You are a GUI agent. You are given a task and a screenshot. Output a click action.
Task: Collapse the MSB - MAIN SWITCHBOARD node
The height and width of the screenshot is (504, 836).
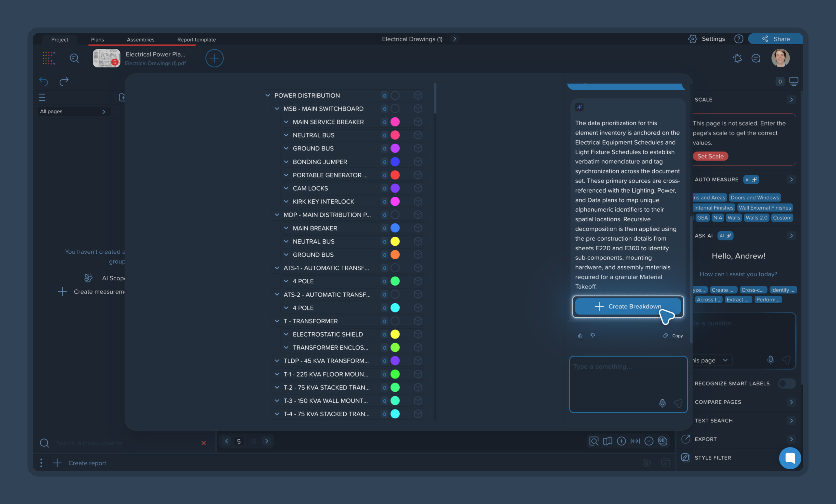pyautogui.click(x=277, y=109)
